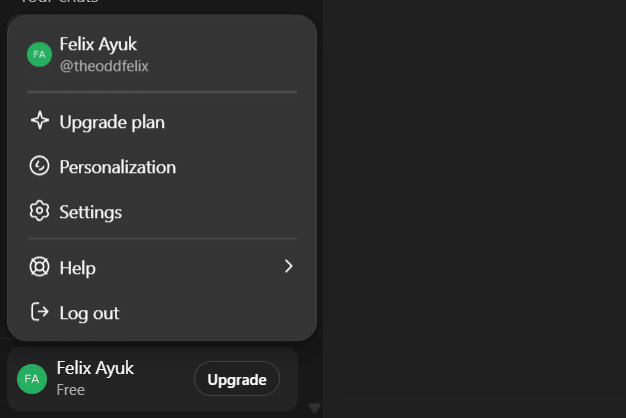626x418 pixels.
Task: Select the Upgrade plan menu label
Action: pos(112,122)
